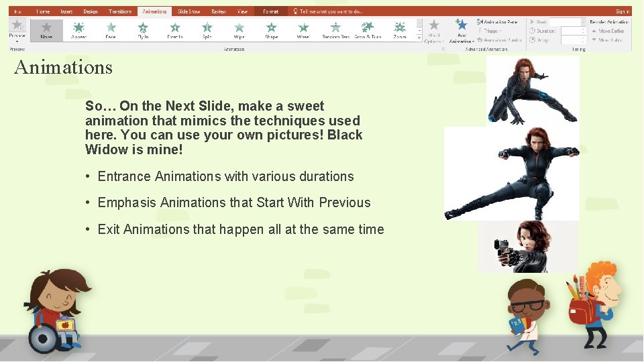Screen dimensions: 644x362
Task: Click Move Later reorder button
Action: (606, 40)
